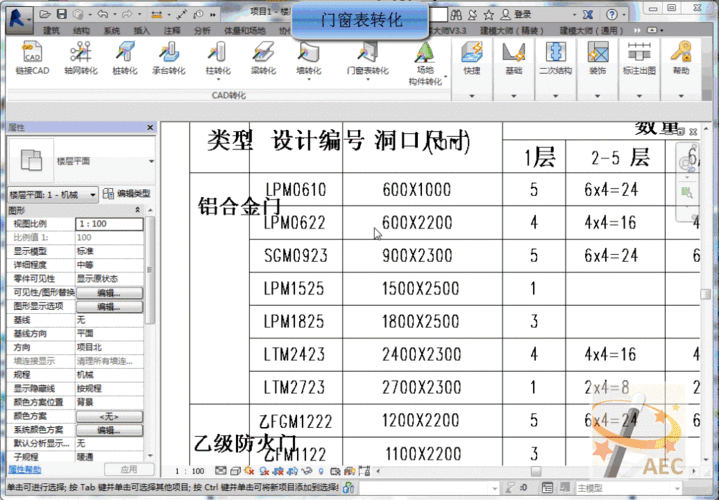This screenshot has width=719, height=500.
Task: Click the Properties panel scrollbar
Action: click(x=149, y=271)
